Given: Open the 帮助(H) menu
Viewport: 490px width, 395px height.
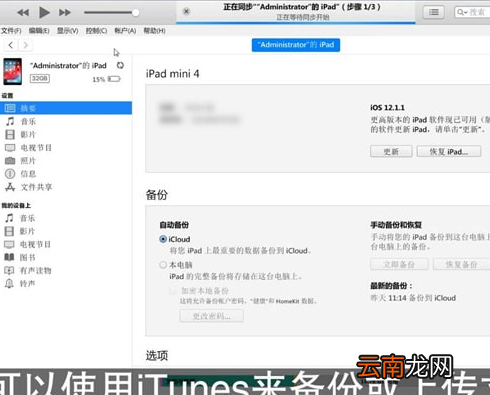Looking at the screenshot, I should pyautogui.click(x=154, y=31).
